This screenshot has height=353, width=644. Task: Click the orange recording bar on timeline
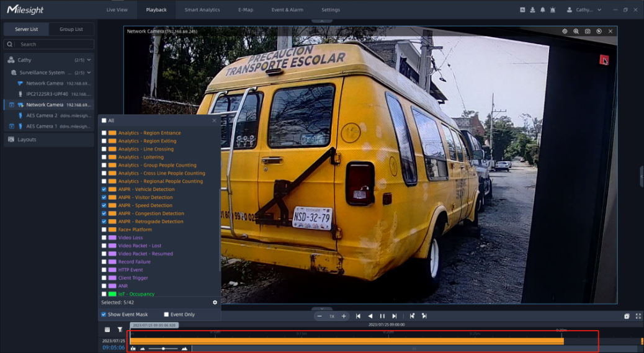pos(347,341)
